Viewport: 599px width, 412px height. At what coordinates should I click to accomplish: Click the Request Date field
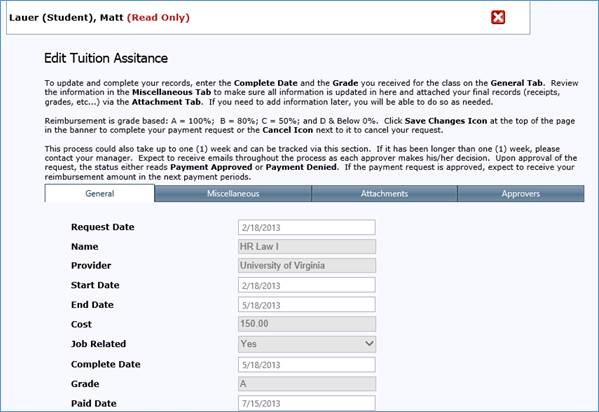tap(307, 227)
